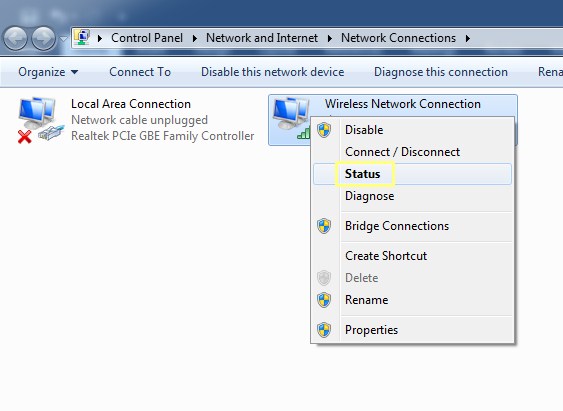The width and height of the screenshot is (563, 411).
Task: Click the shield icon beside Properties
Action: pyautogui.click(x=324, y=330)
